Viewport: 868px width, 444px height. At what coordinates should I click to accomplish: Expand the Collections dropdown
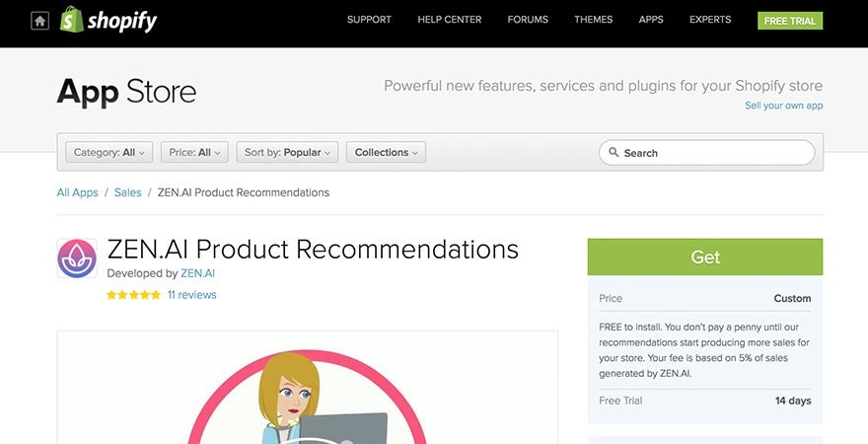(x=386, y=153)
